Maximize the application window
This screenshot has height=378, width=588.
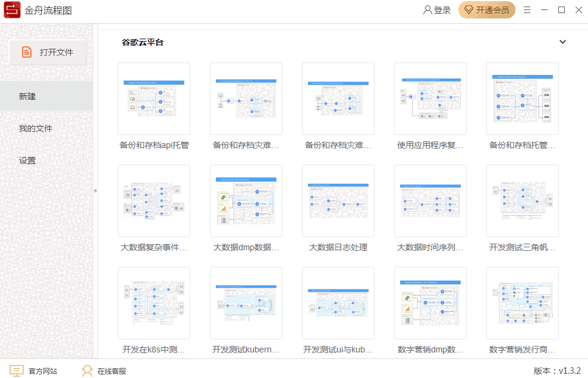(x=561, y=10)
